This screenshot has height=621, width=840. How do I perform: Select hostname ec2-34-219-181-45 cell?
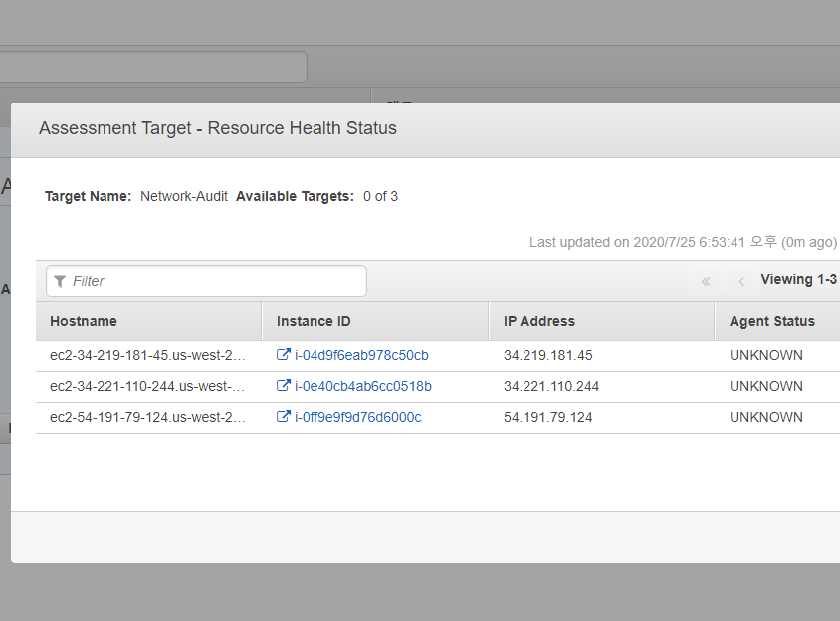coord(148,355)
